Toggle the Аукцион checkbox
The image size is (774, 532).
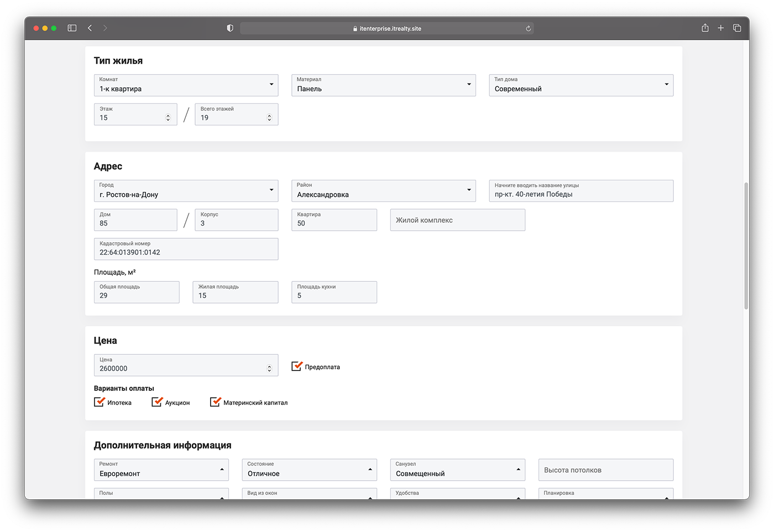[x=157, y=402]
